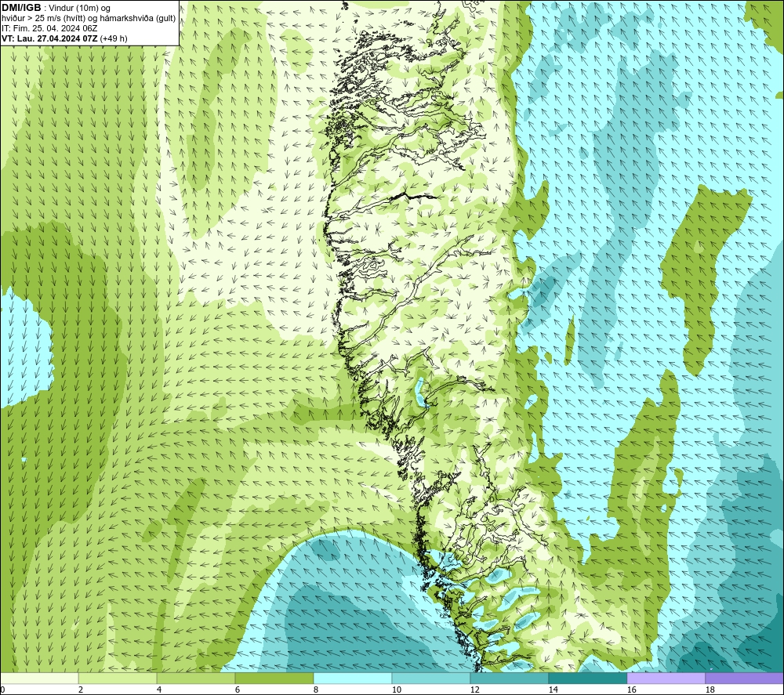Click the '(+49 h)' forecast offset text

[x=114, y=38]
